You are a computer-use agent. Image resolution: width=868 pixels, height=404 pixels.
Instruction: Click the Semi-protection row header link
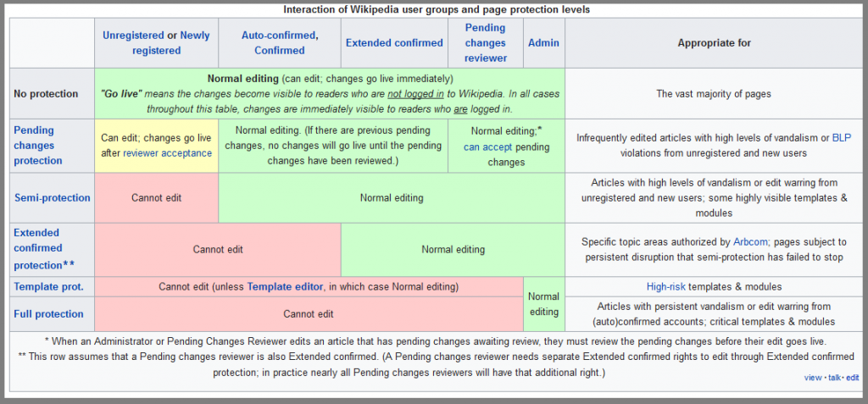click(52, 197)
